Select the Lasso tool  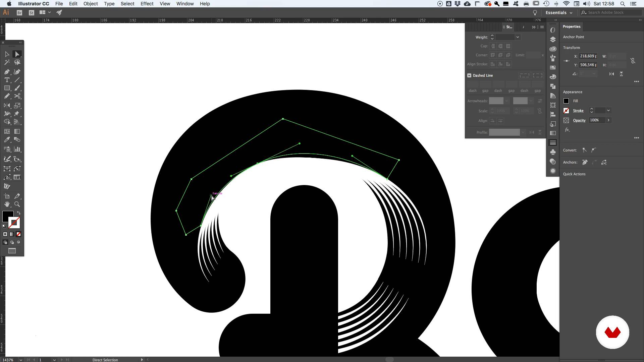click(17, 62)
